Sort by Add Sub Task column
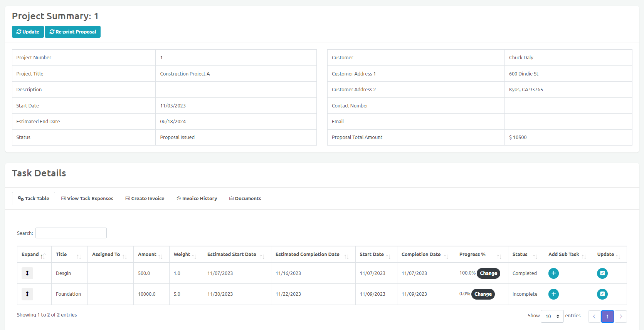 pos(568,255)
